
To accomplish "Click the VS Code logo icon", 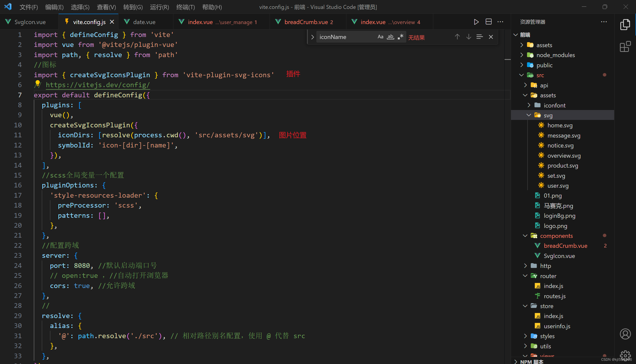I will (x=8, y=7).
